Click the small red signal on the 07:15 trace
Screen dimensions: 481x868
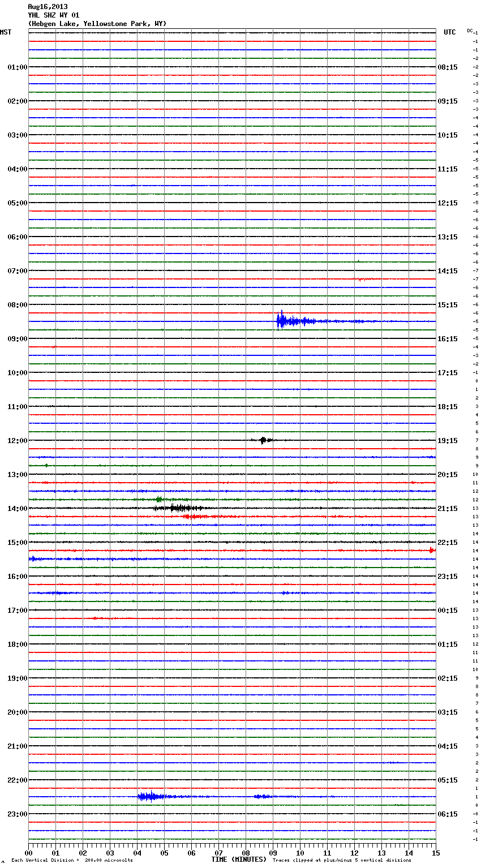[x=366, y=279]
